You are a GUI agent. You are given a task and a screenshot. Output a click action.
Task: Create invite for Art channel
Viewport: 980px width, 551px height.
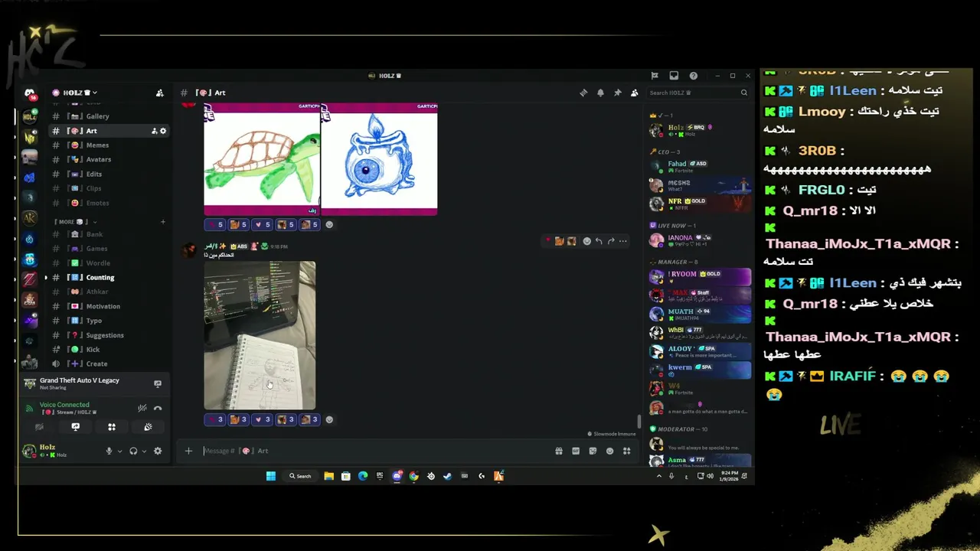(154, 131)
